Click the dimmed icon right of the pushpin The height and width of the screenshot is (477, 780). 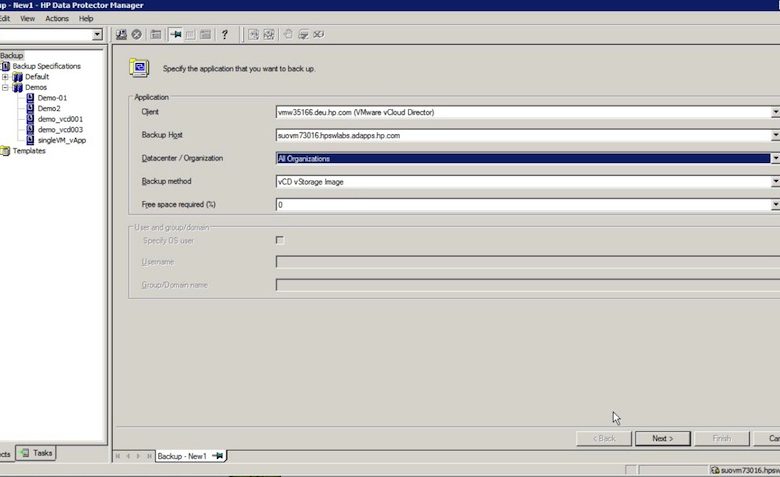click(190, 34)
